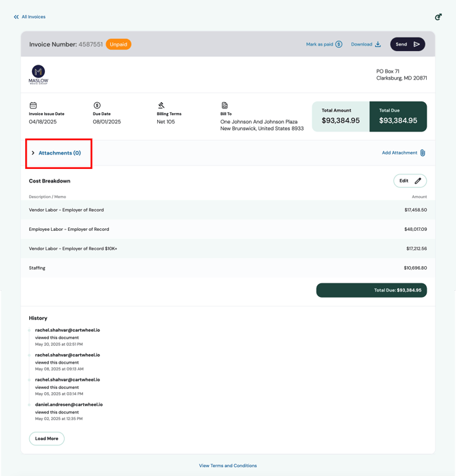The width and height of the screenshot is (456, 476).
Task: Click the orange Unpaid status badge
Action: point(118,44)
